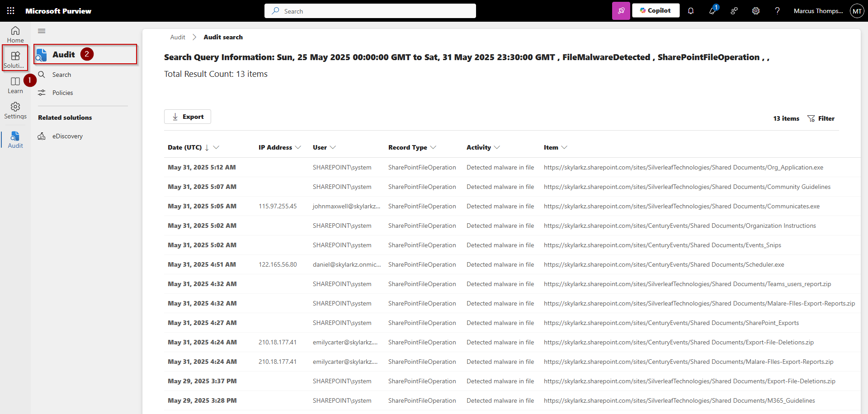Open the notifications bell icon
The image size is (868, 414).
click(x=691, y=10)
